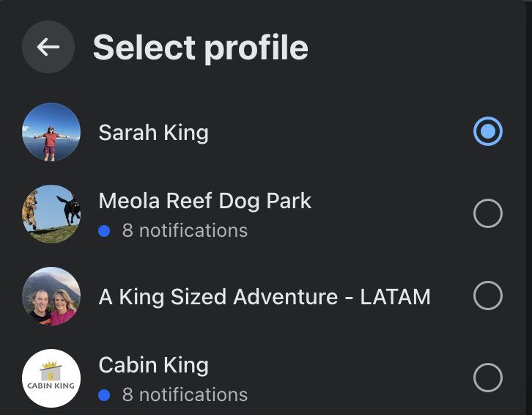Click the black dog in Meola Reef photo
Viewport: 532px width, 415px height.
coord(68,209)
